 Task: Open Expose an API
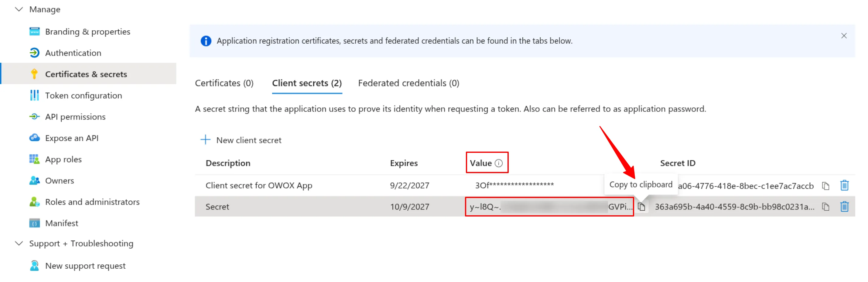(x=72, y=138)
